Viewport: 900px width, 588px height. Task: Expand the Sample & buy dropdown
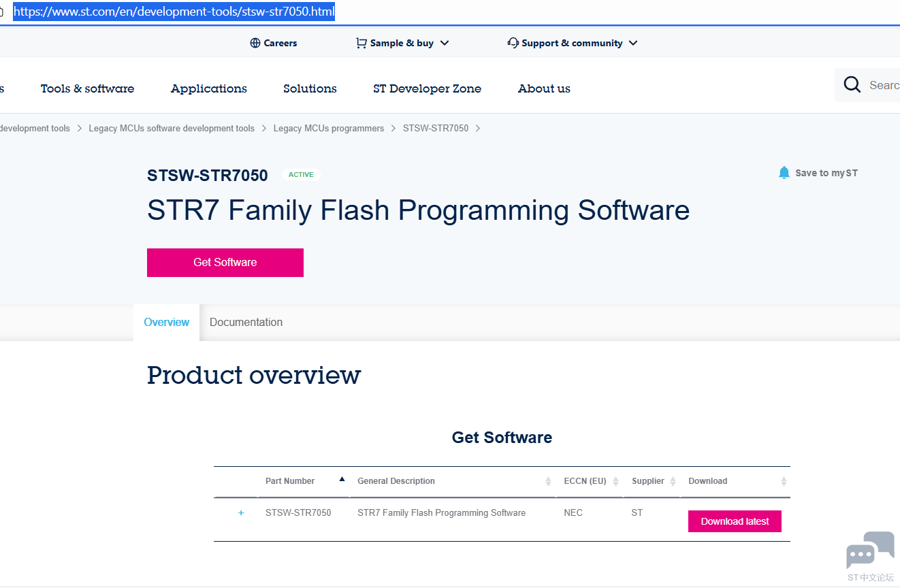pos(445,43)
